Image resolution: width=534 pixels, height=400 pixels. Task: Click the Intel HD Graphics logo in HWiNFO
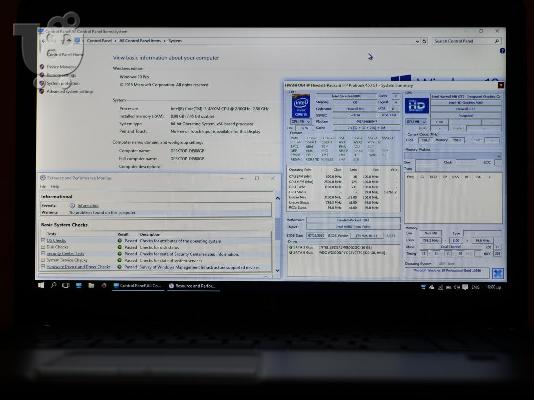[x=417, y=106]
